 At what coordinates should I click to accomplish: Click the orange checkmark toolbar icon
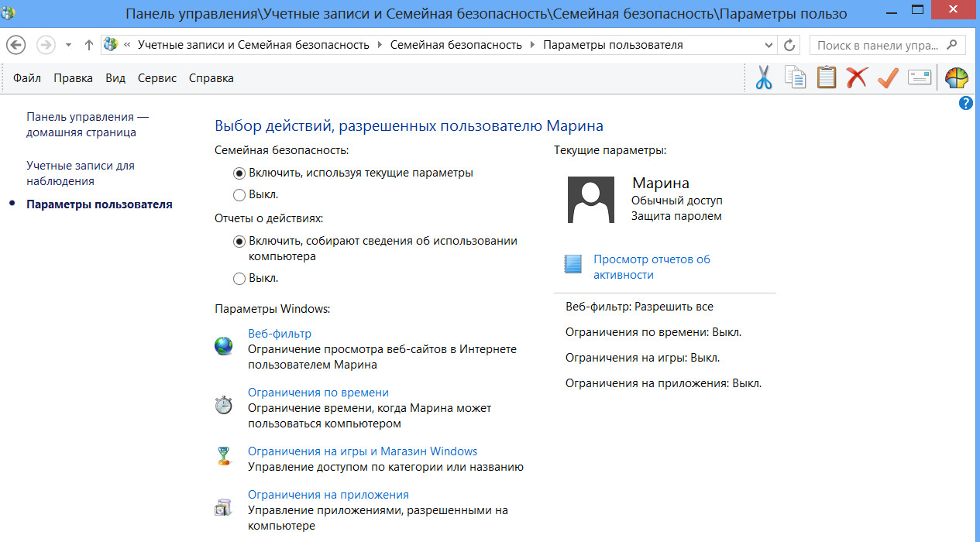(888, 77)
